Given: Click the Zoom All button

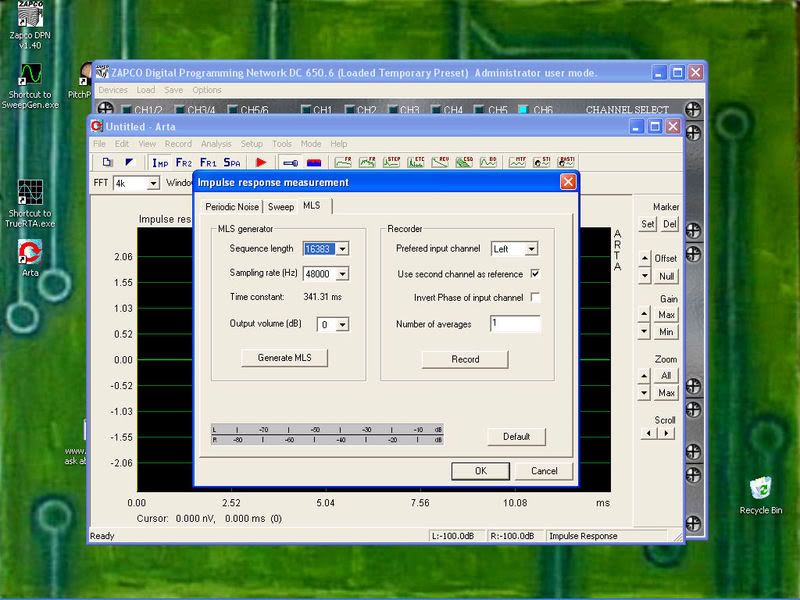Looking at the screenshot, I should click(666, 376).
